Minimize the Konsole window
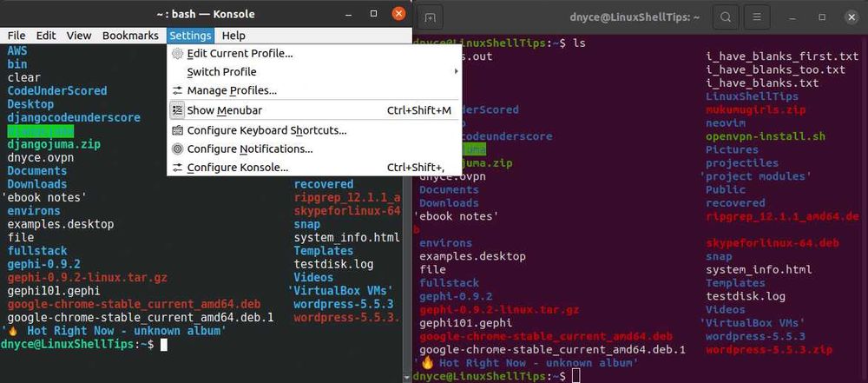Screen dimensions: 868x383 (x=349, y=13)
